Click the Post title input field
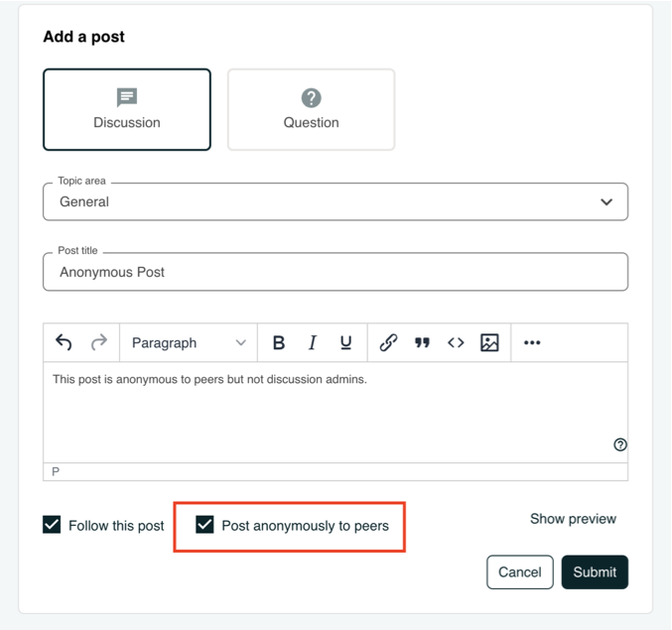672x630 pixels. point(336,272)
